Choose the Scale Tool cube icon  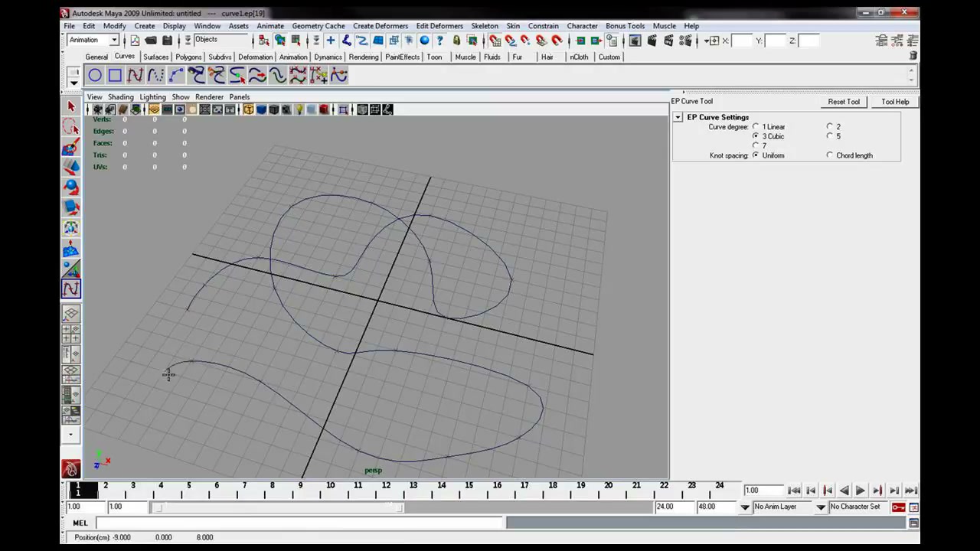click(x=71, y=207)
